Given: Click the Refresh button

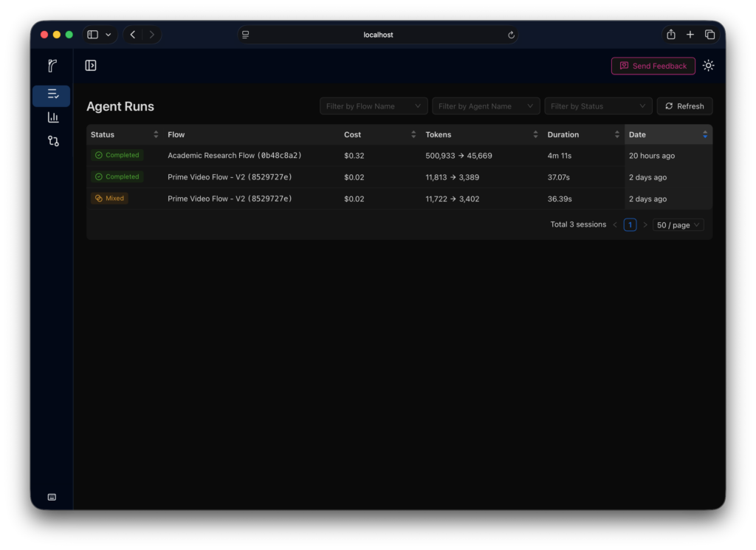Looking at the screenshot, I should 684,106.
